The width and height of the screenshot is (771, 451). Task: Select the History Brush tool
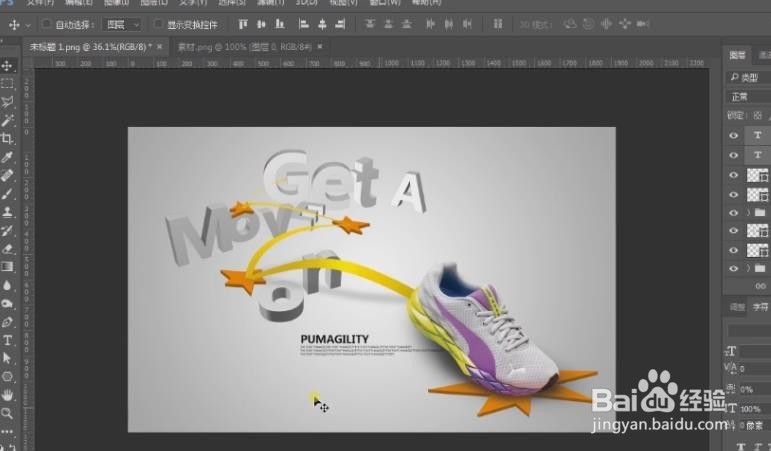point(7,230)
